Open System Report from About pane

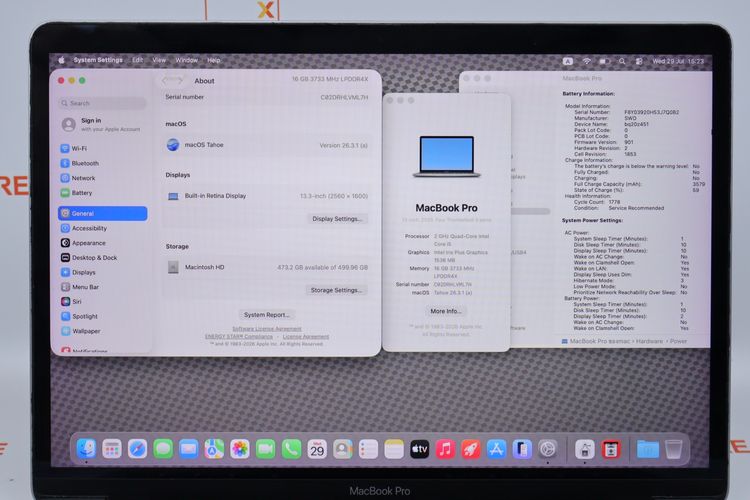pos(266,315)
